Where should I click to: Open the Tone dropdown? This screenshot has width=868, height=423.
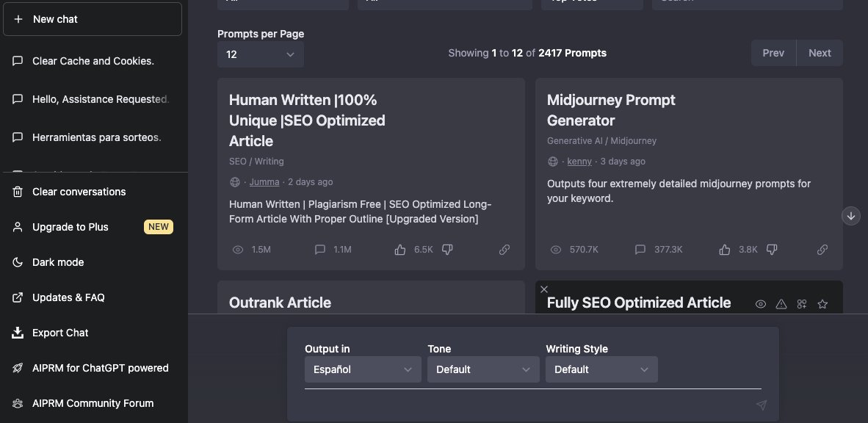483,369
